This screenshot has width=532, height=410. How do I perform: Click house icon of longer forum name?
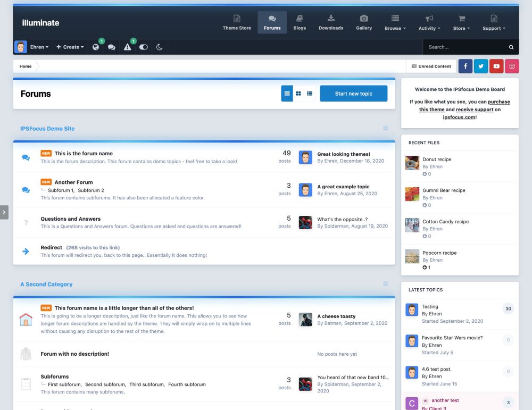[26, 320]
